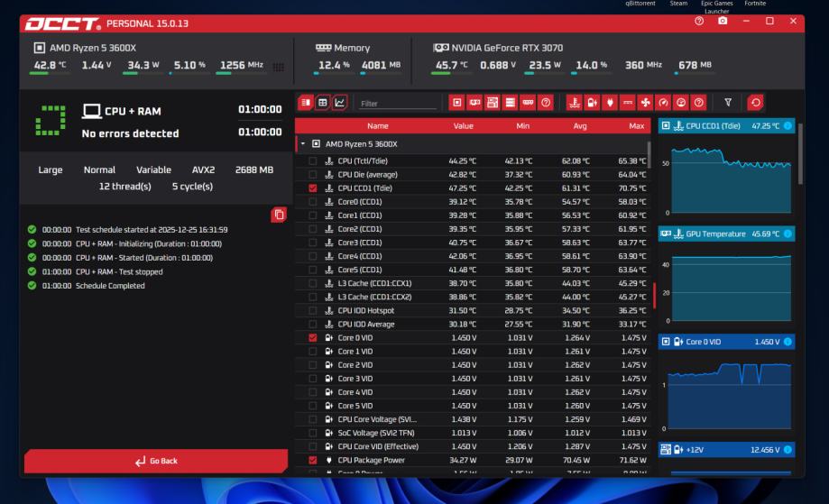Click the CPU Core VID (Effective) row
Viewport: 829px width, 504px height.
472,446
